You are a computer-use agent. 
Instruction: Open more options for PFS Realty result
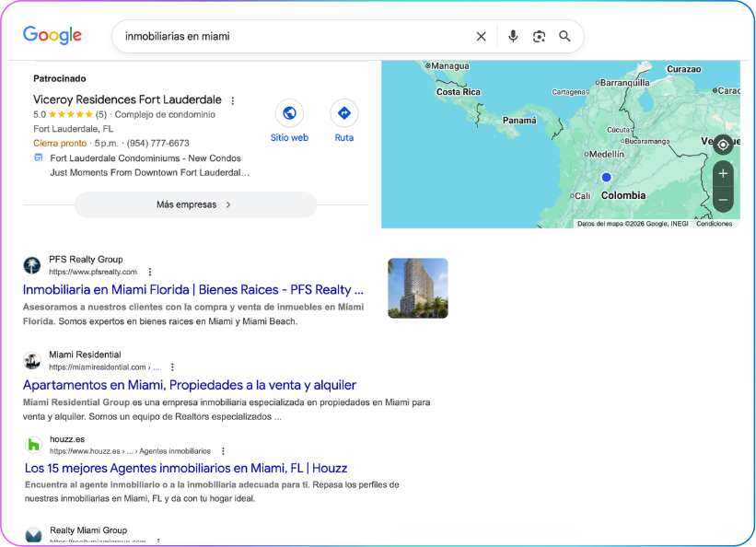pyautogui.click(x=150, y=272)
